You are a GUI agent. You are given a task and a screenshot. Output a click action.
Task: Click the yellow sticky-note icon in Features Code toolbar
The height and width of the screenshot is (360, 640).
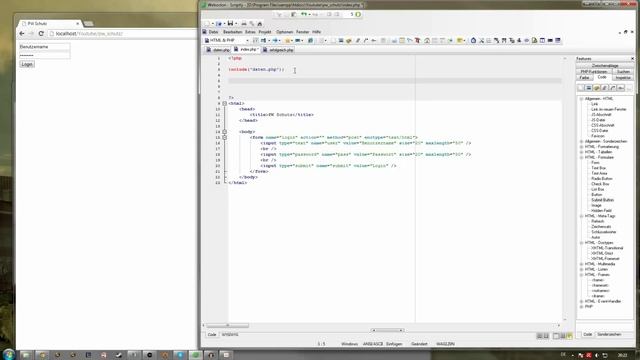point(597,88)
